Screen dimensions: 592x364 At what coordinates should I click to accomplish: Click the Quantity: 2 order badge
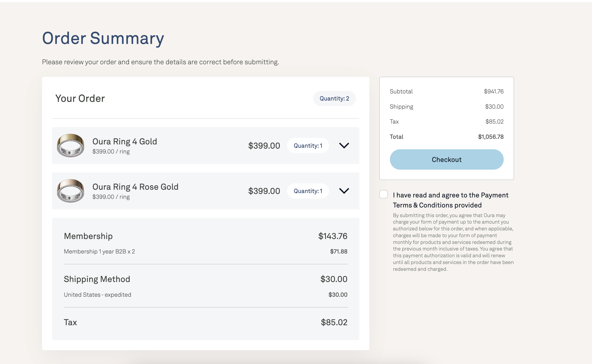(x=334, y=98)
